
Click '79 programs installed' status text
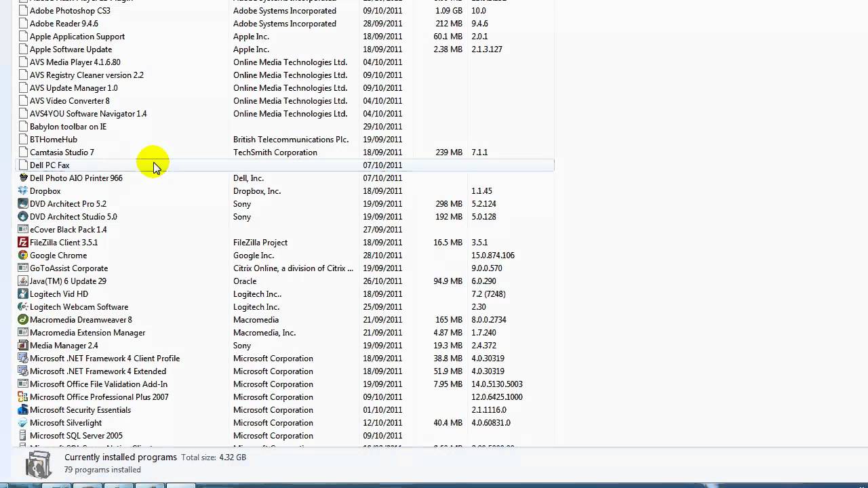click(102, 470)
